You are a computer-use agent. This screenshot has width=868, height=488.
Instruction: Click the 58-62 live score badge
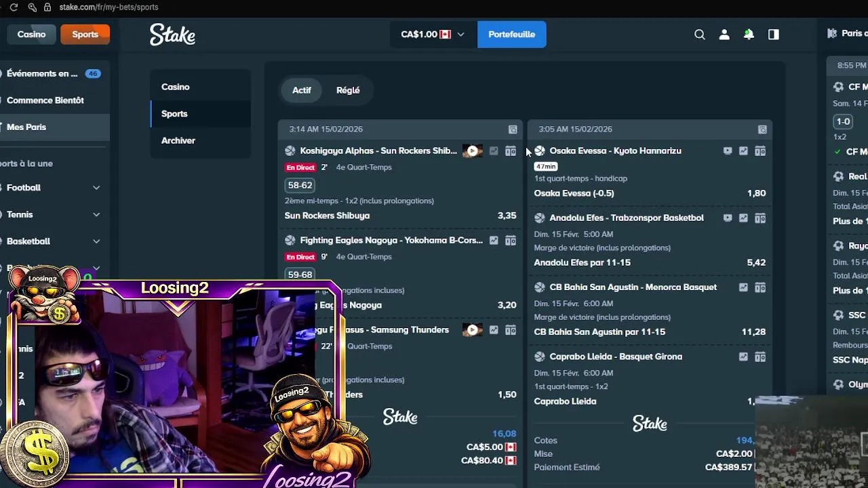pyautogui.click(x=300, y=185)
